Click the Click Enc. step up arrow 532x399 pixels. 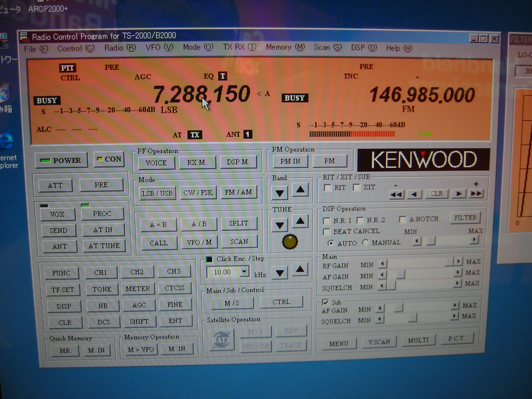(300, 269)
